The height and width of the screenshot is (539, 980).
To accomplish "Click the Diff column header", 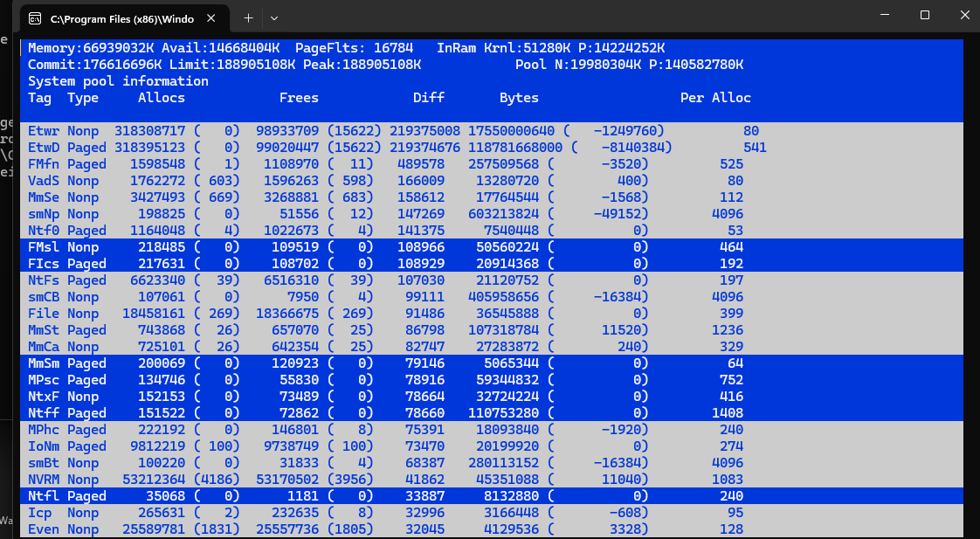I will 429,98.
